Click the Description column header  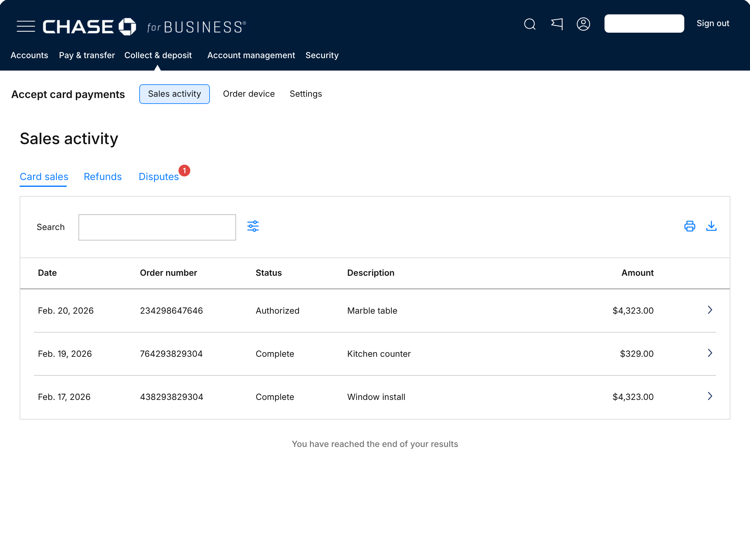point(371,273)
